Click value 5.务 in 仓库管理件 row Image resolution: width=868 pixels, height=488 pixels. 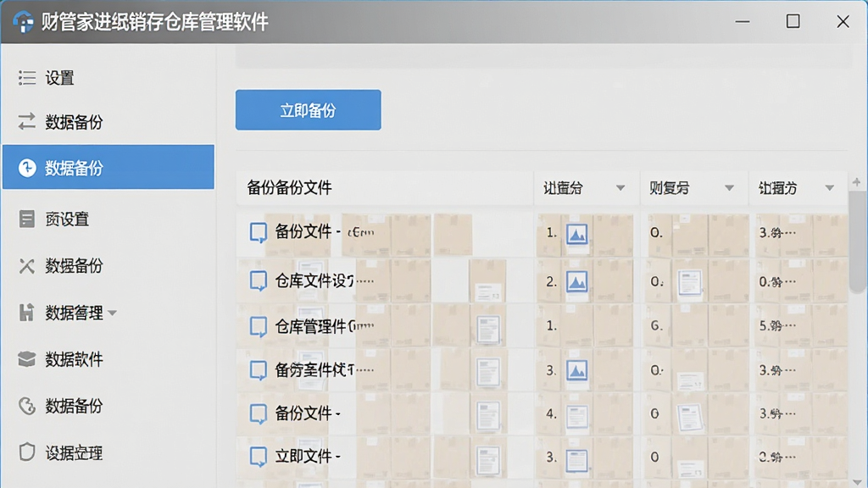pos(777,326)
